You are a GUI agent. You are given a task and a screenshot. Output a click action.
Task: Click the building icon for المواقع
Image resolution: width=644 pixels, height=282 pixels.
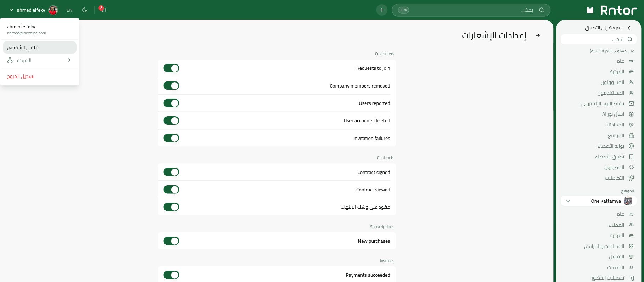coord(631,135)
